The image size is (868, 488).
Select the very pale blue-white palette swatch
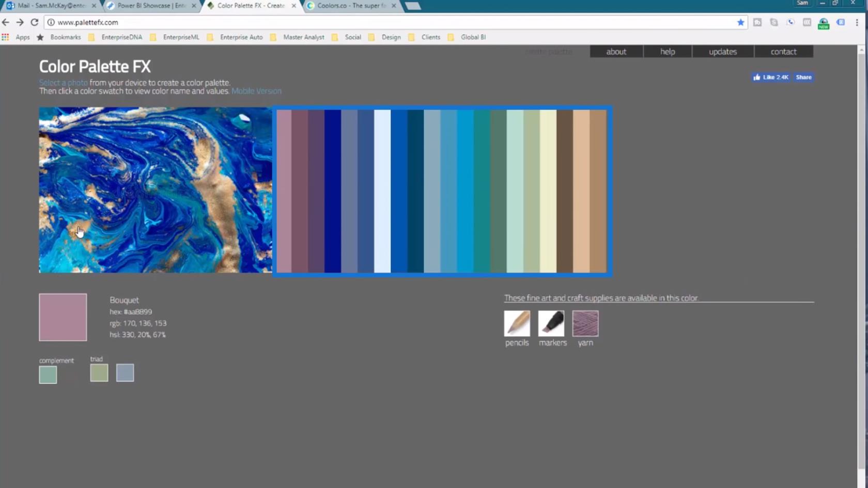pyautogui.click(x=382, y=191)
